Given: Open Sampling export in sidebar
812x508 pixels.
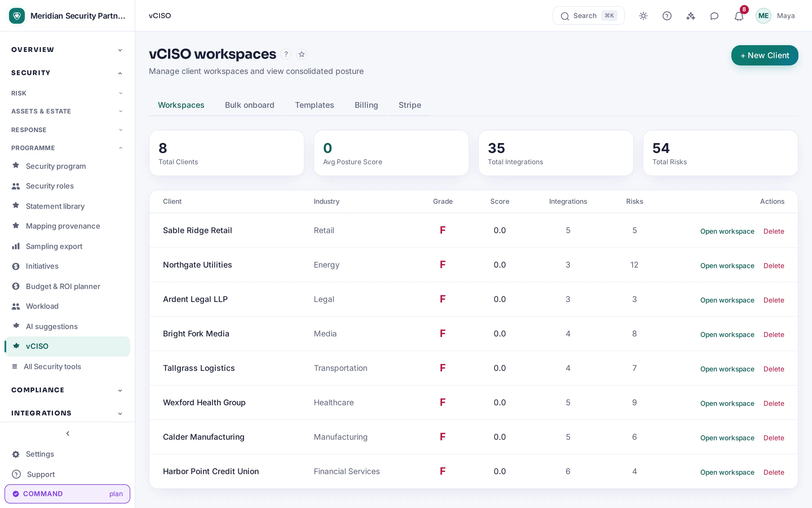Looking at the screenshot, I should pyautogui.click(x=67, y=246).
